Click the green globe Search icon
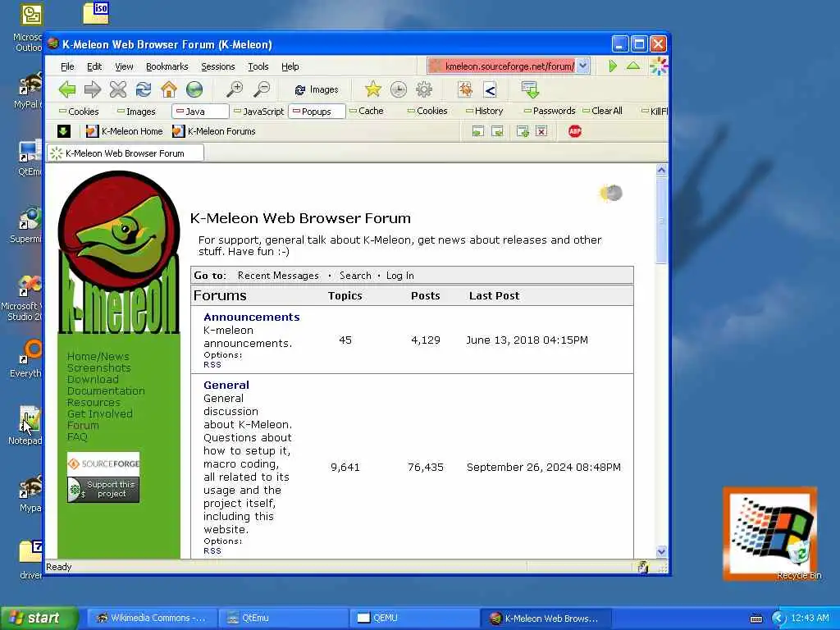840x630 pixels. click(x=194, y=89)
